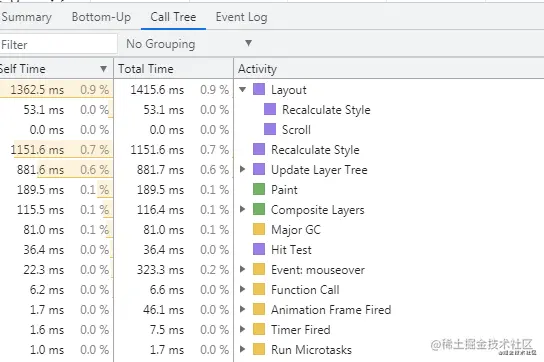Collapse the Layout activity row
This screenshot has width=544, height=362.
click(243, 90)
